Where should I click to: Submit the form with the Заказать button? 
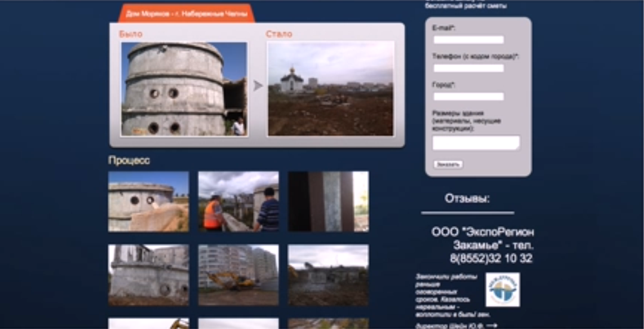click(448, 165)
